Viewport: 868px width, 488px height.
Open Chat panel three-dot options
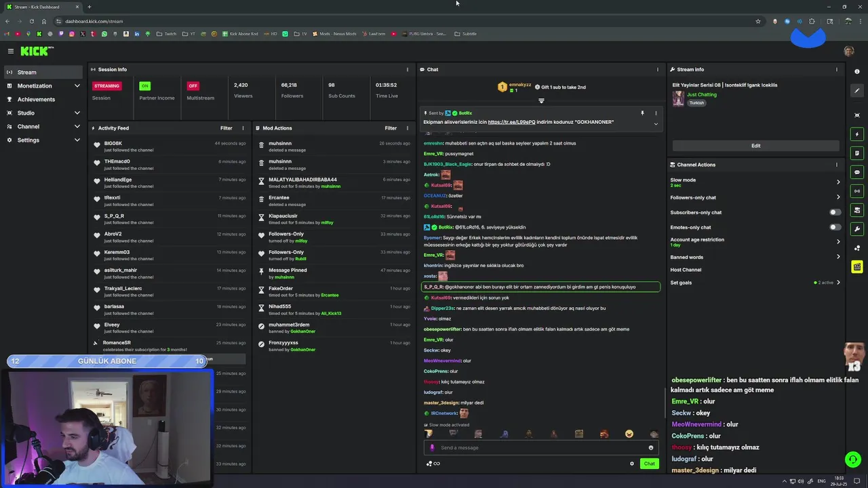tap(657, 69)
